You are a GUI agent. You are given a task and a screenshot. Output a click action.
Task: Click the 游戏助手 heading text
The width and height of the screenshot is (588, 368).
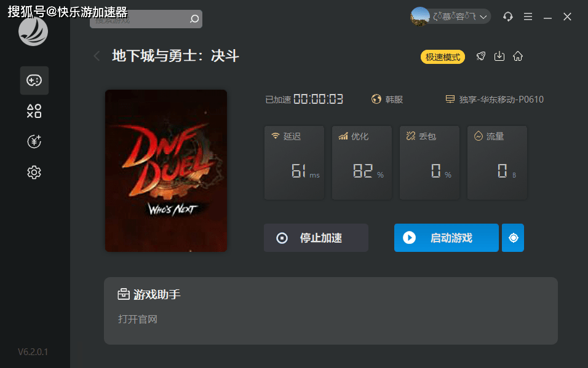(x=157, y=294)
